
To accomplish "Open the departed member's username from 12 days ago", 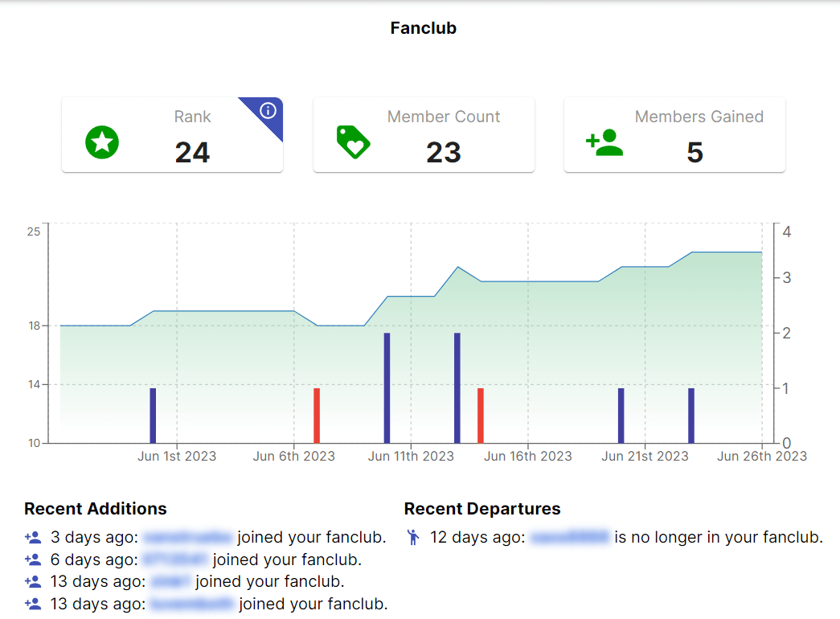I will pos(570,537).
